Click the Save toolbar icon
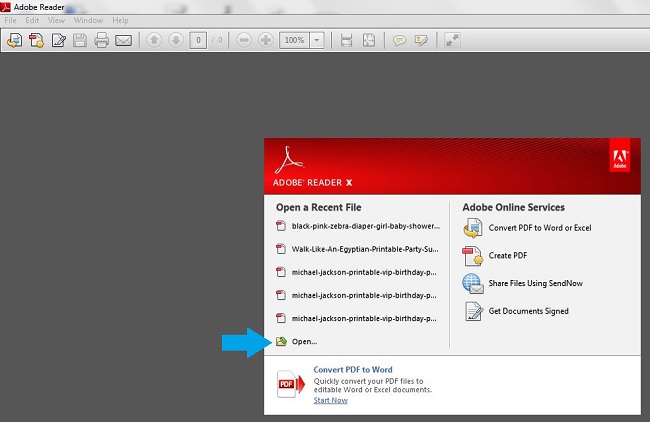The image size is (650, 422). coord(80,40)
